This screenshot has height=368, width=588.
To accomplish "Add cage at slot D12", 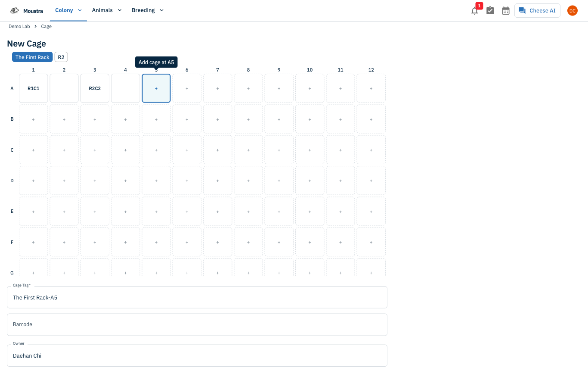I will pyautogui.click(x=371, y=181).
